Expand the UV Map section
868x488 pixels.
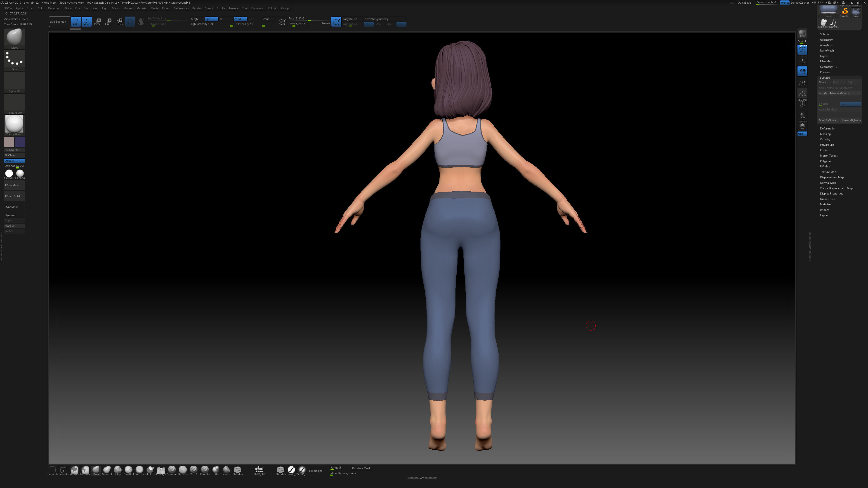[825, 166]
